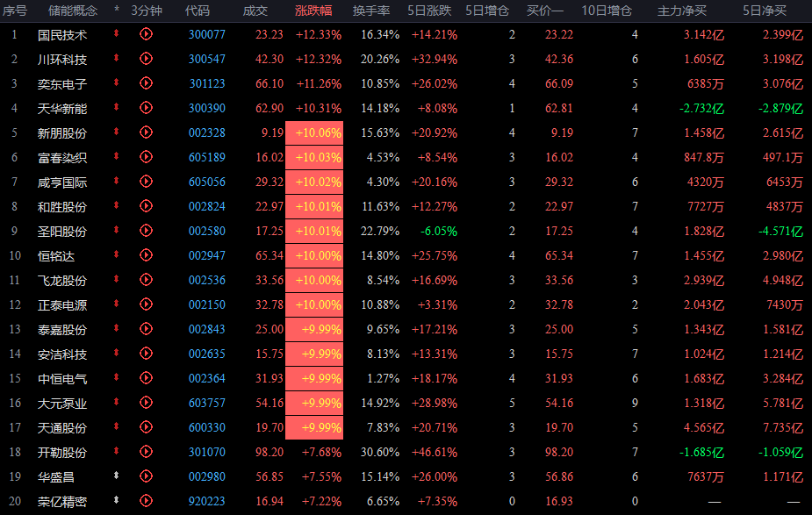Click the play icon for 开勒股份
This screenshot has height=515, width=812.
click(146, 452)
